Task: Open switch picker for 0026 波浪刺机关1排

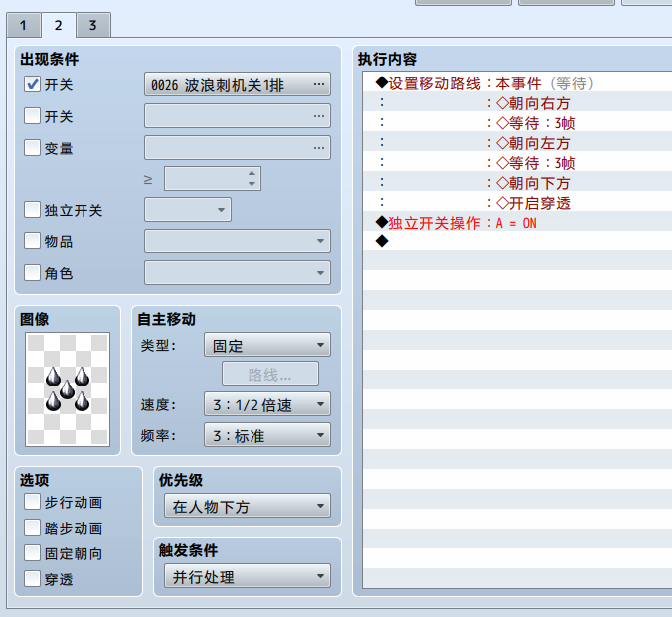Action: pyautogui.click(x=238, y=84)
